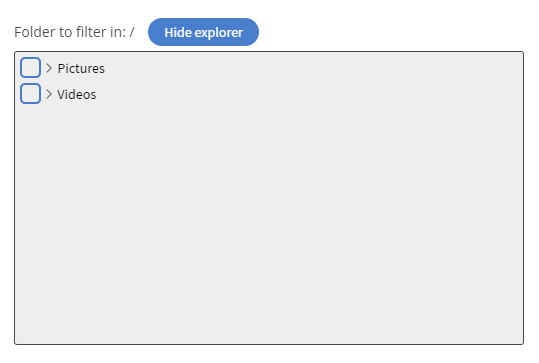The height and width of the screenshot is (363, 539).
Task: Check the Videos folder checkbox
Action: tap(30, 93)
